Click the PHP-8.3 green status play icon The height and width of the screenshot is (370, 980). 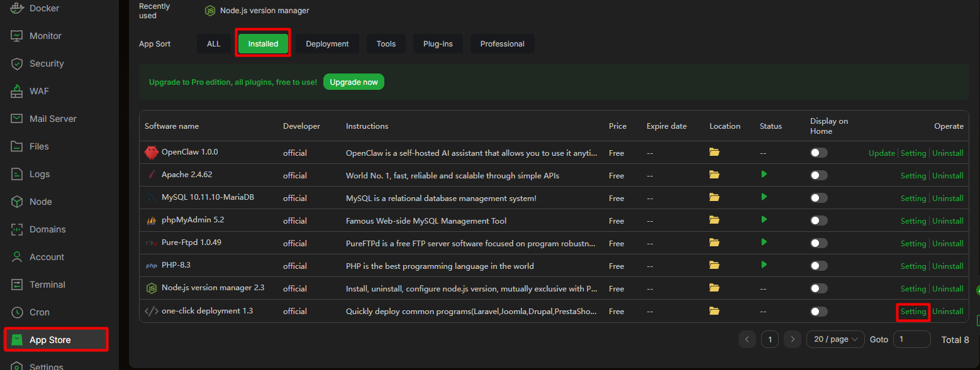(x=764, y=265)
